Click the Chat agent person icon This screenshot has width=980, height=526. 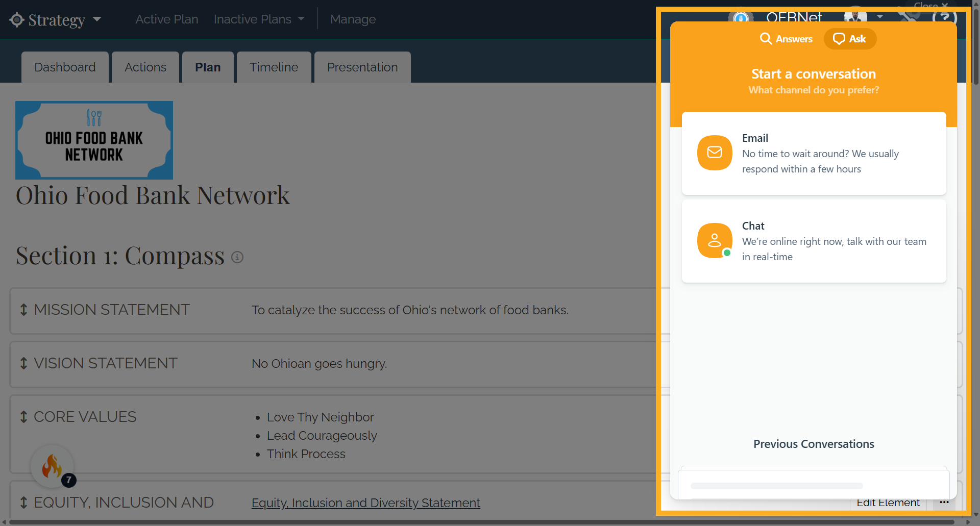[715, 240]
